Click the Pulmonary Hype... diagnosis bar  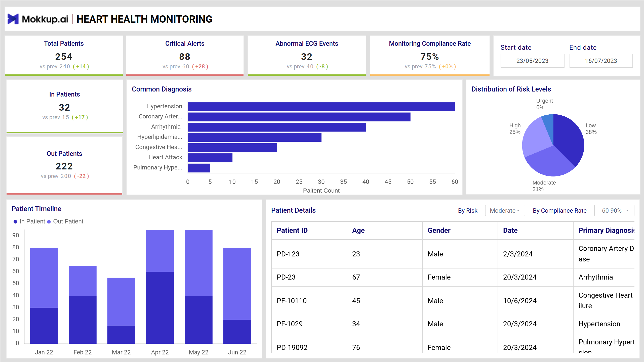[x=199, y=168]
